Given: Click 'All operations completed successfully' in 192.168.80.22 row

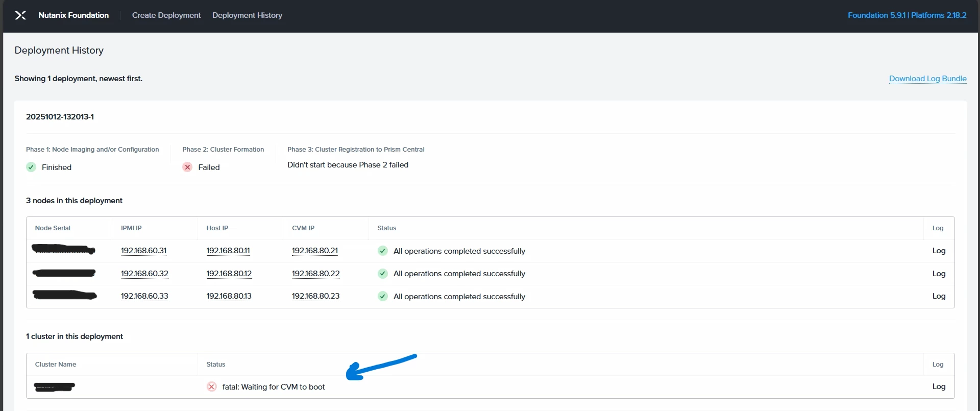Looking at the screenshot, I should click(459, 274).
